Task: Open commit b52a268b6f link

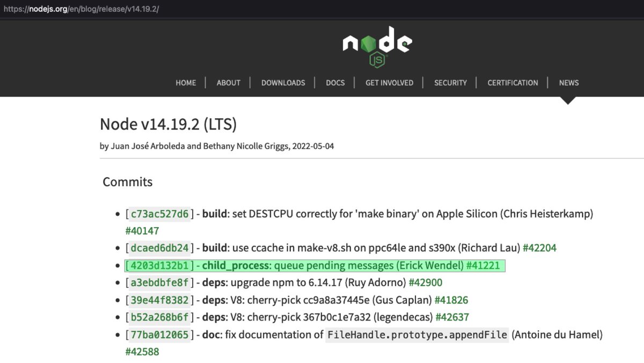Action: [x=160, y=317]
